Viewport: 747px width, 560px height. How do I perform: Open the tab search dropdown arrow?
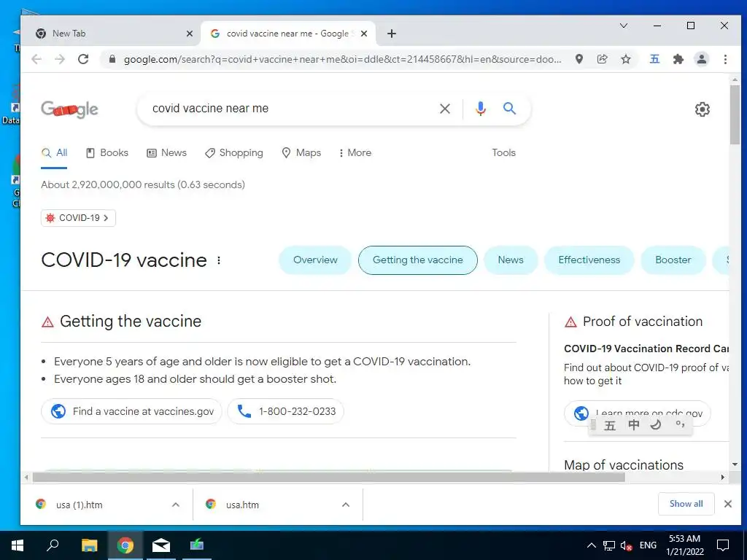[x=624, y=26]
